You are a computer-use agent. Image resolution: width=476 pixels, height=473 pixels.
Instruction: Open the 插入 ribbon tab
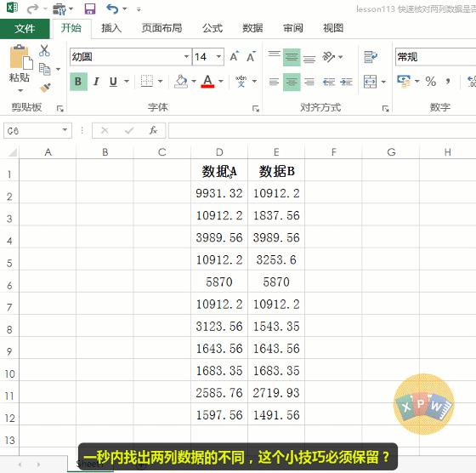coord(111,28)
